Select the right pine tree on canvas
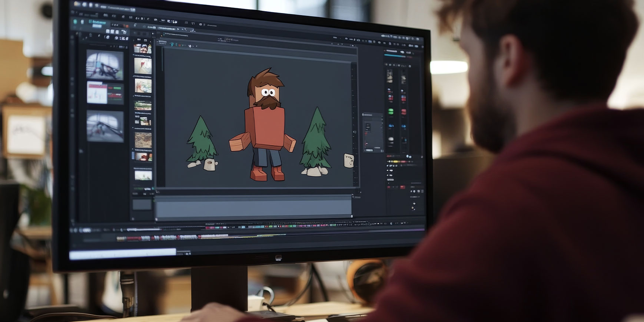Screen dimensions: 644x322 tap(315, 137)
